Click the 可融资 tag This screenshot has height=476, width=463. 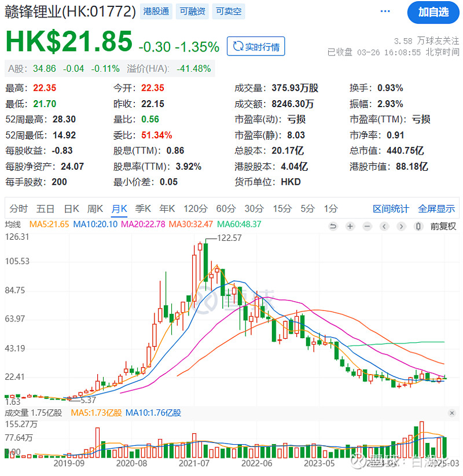(x=192, y=12)
